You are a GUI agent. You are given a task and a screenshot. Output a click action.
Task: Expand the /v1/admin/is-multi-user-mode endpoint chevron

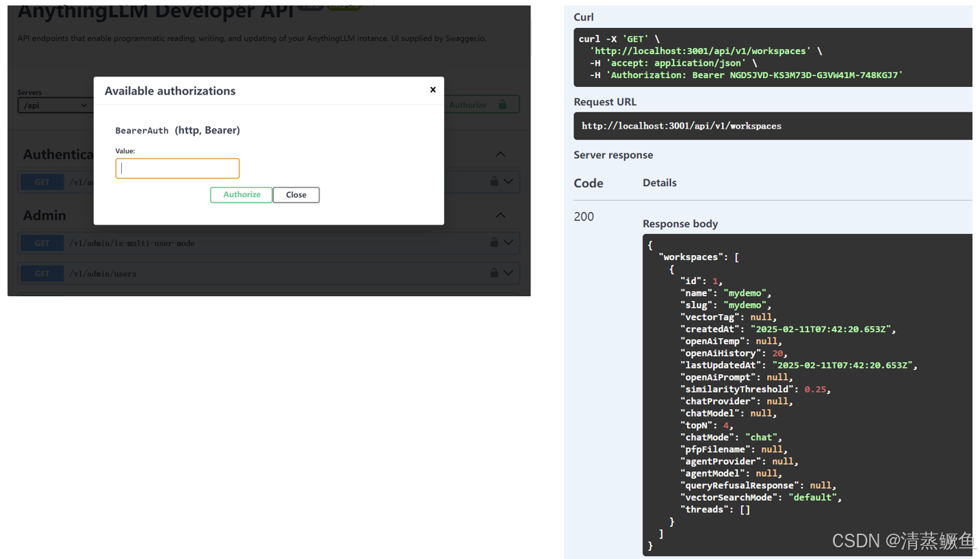click(508, 242)
